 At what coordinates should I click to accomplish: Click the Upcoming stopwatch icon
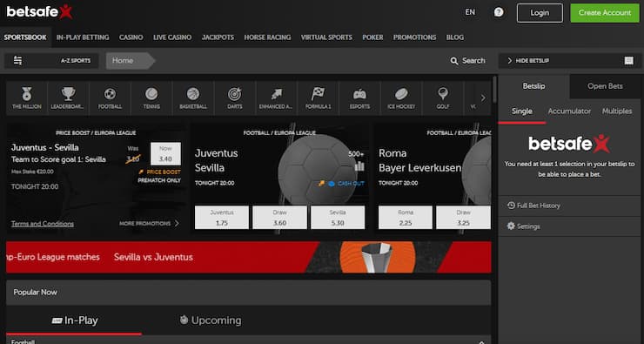(184, 320)
